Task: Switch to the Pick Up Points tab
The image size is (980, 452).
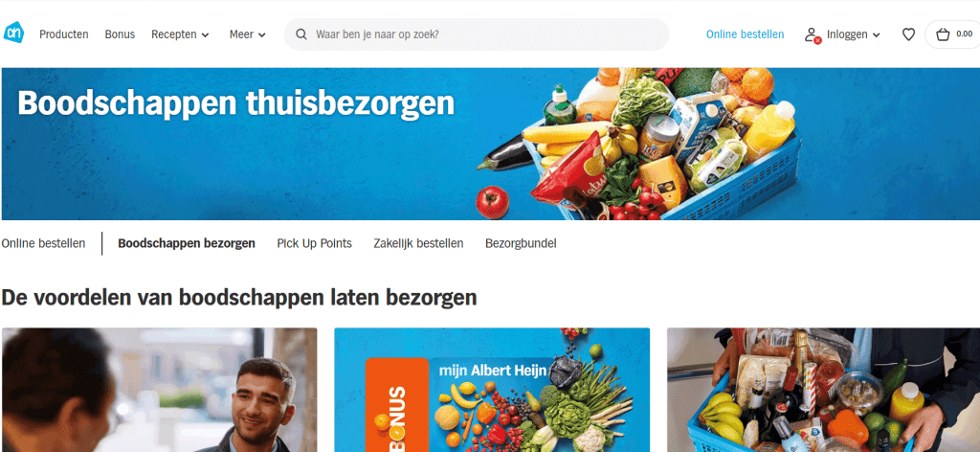Action: point(314,243)
